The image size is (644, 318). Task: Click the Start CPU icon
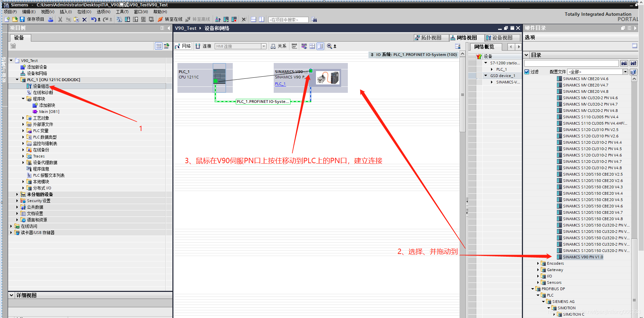pyautogui.click(x=226, y=19)
